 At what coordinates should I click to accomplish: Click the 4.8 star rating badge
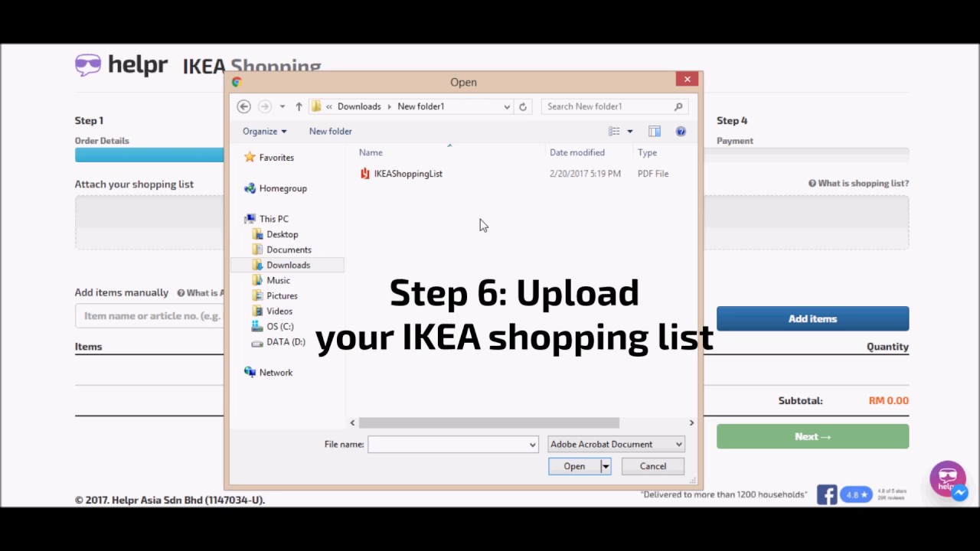tap(857, 494)
